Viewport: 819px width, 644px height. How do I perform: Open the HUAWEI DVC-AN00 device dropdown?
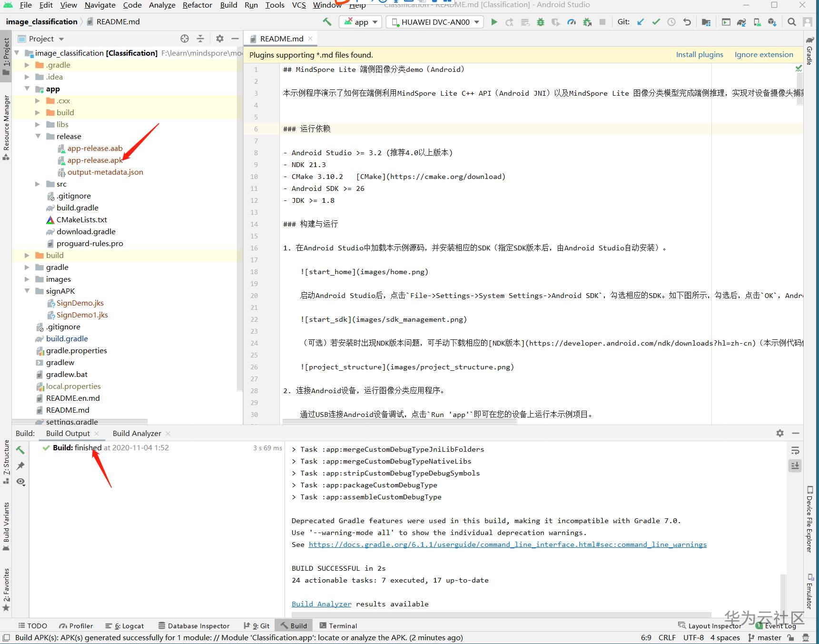coord(435,22)
